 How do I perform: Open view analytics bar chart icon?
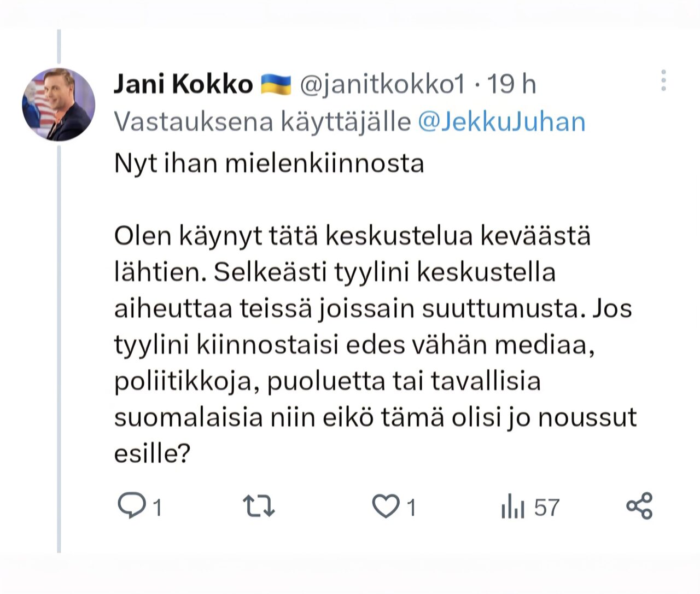pos(512,507)
